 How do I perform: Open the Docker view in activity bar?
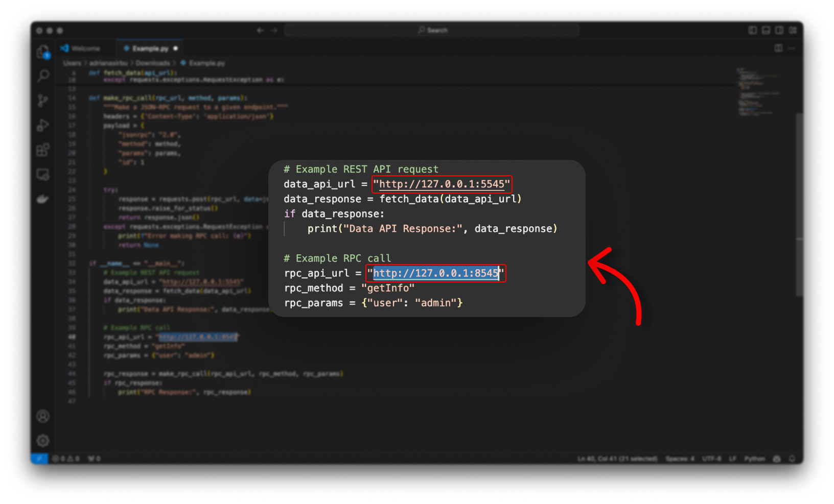(x=43, y=199)
